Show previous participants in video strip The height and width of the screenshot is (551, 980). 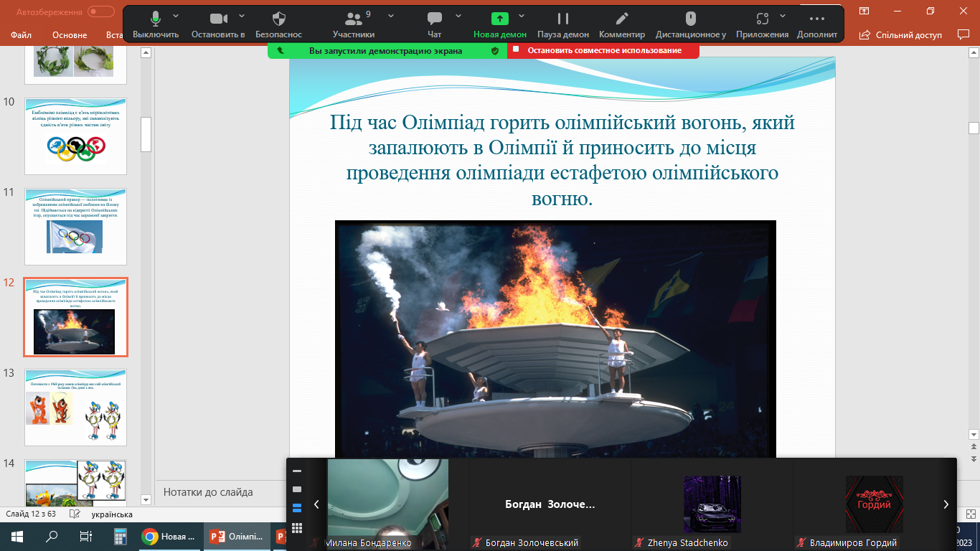(x=316, y=504)
